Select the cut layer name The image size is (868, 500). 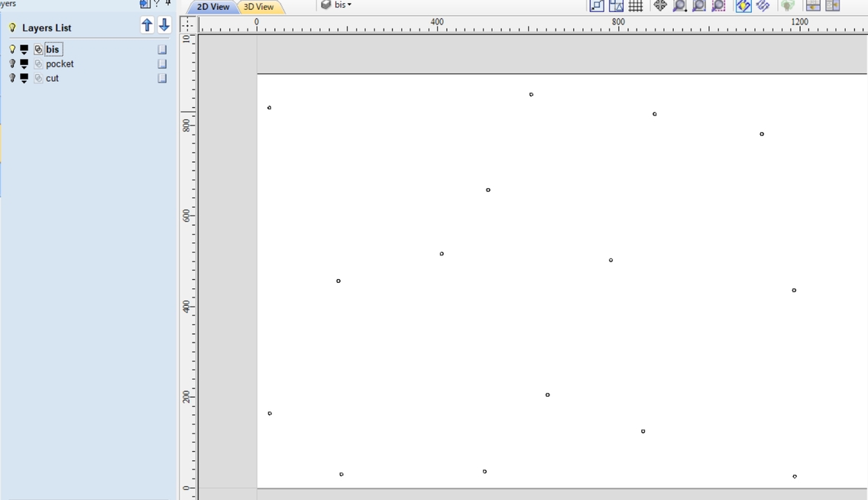pos(52,78)
